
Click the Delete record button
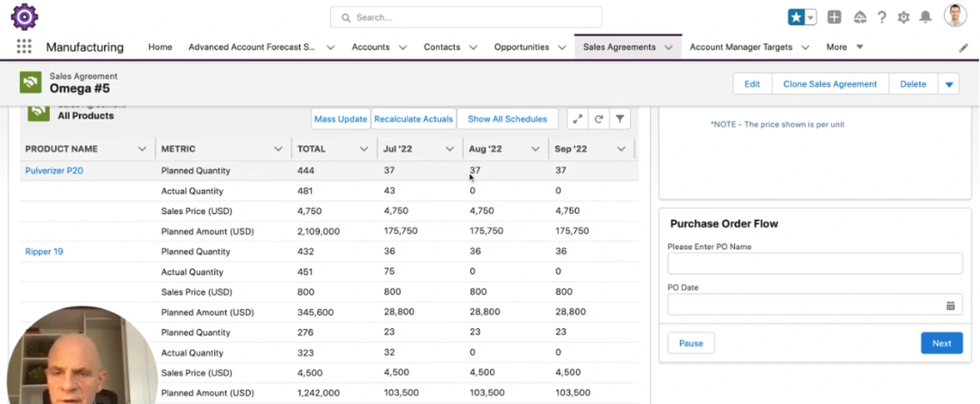click(x=913, y=84)
